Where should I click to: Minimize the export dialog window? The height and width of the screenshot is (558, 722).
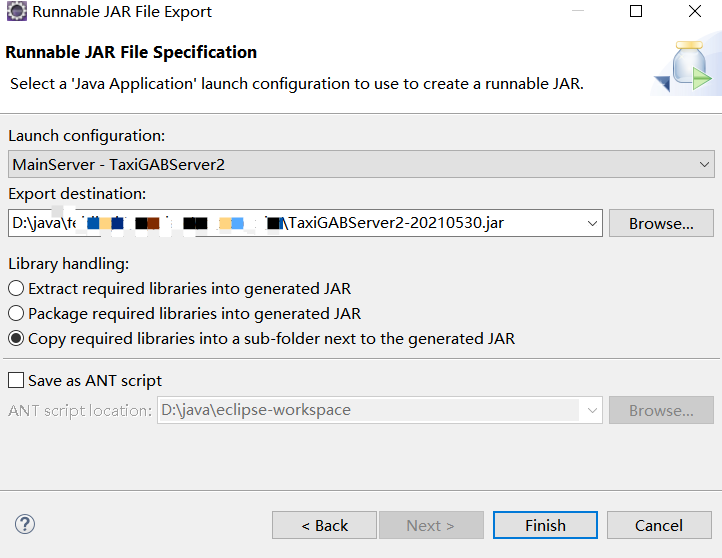click(x=577, y=11)
